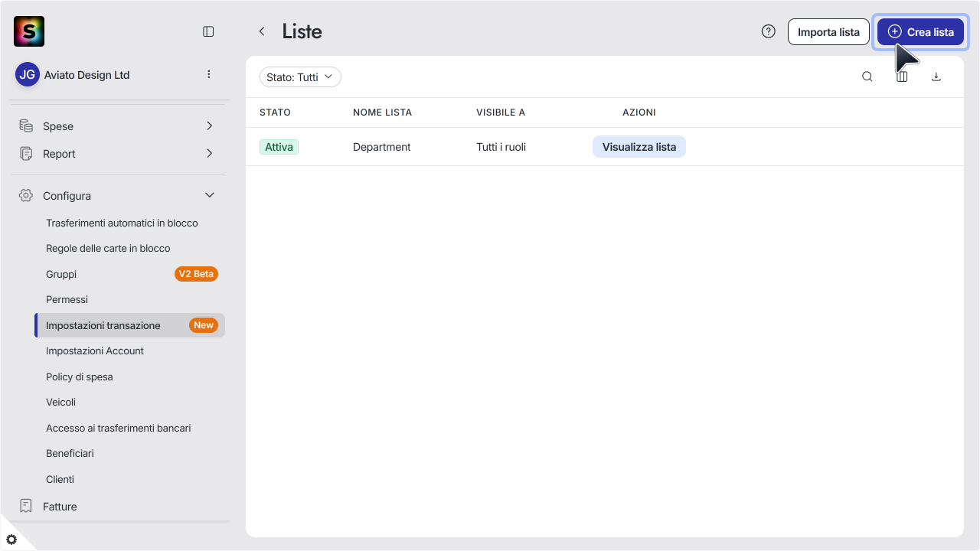The width and height of the screenshot is (980, 551).
Task: Click the colorful S app logo
Action: pyautogui.click(x=29, y=31)
